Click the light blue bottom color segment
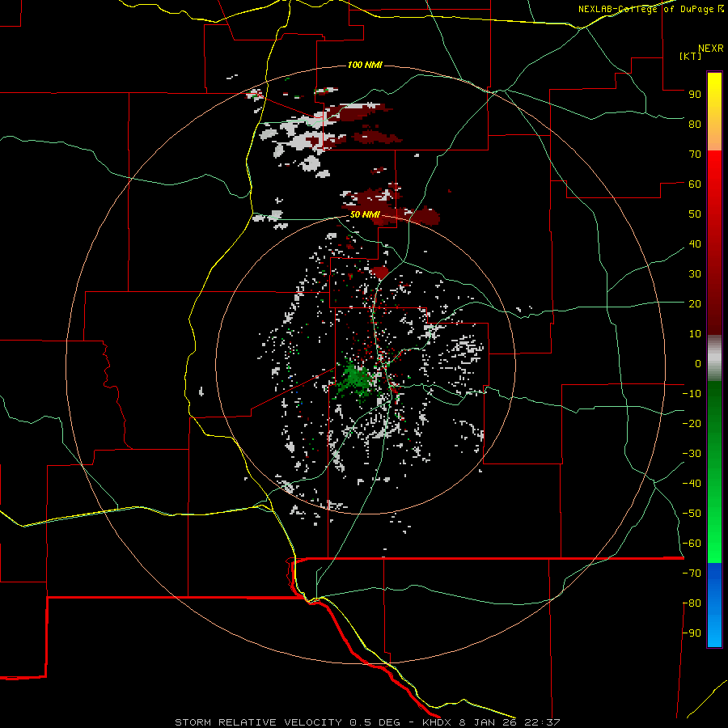728x728 pixels. click(x=714, y=632)
